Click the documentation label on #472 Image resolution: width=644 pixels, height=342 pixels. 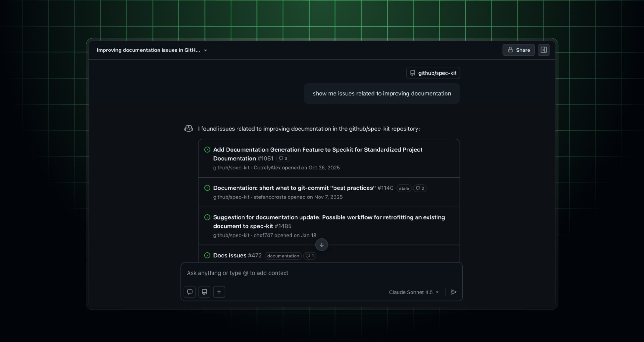point(283,256)
